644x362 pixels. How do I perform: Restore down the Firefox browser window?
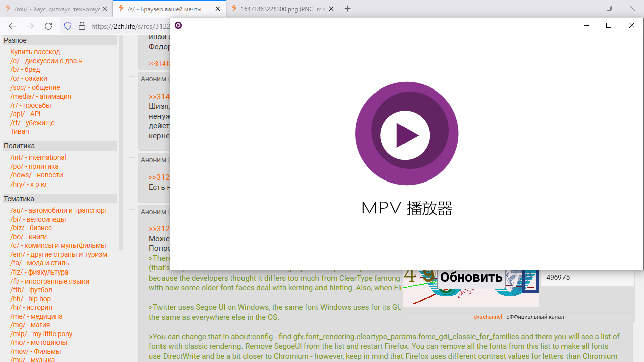tap(609, 8)
